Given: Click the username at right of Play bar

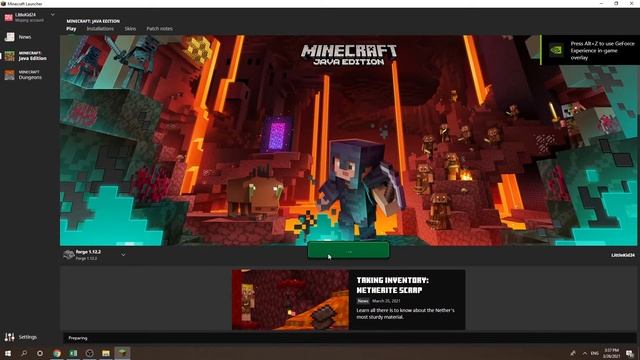Looking at the screenshot, I should click(622, 255).
